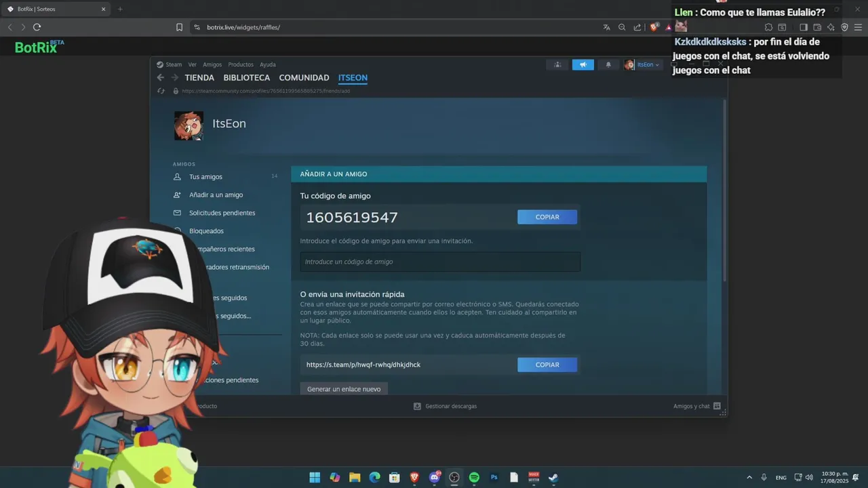Viewport: 868px width, 488px height.
Task: Open the BIBLIOTECA tab in Steam
Action: (247, 78)
